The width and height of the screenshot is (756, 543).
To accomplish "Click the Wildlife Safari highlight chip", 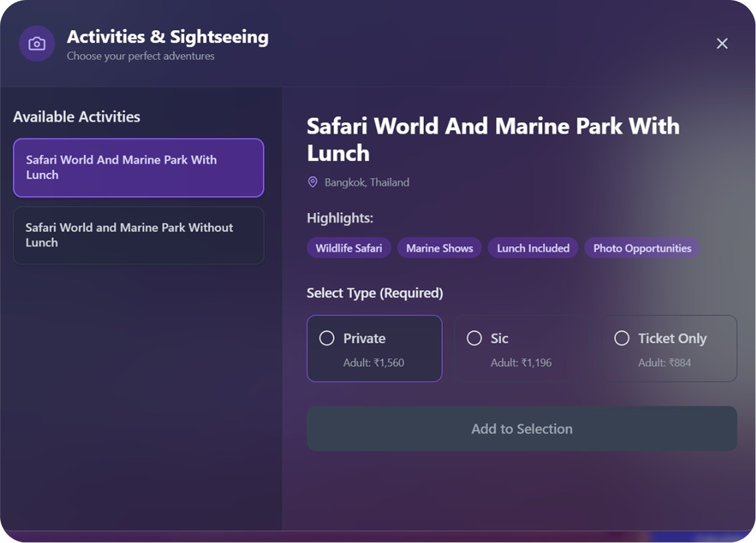I will coord(349,248).
